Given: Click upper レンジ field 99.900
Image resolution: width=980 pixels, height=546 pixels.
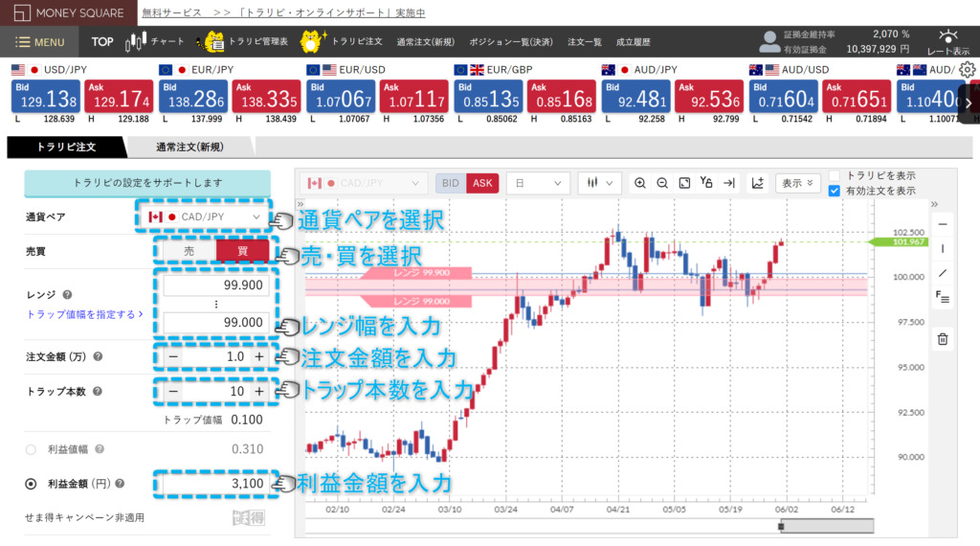Looking at the screenshot, I should point(215,285).
